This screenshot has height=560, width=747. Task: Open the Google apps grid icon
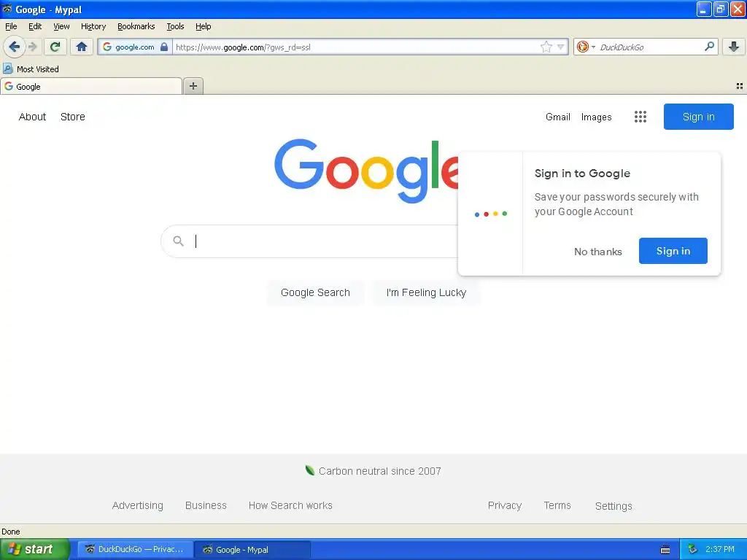(640, 117)
